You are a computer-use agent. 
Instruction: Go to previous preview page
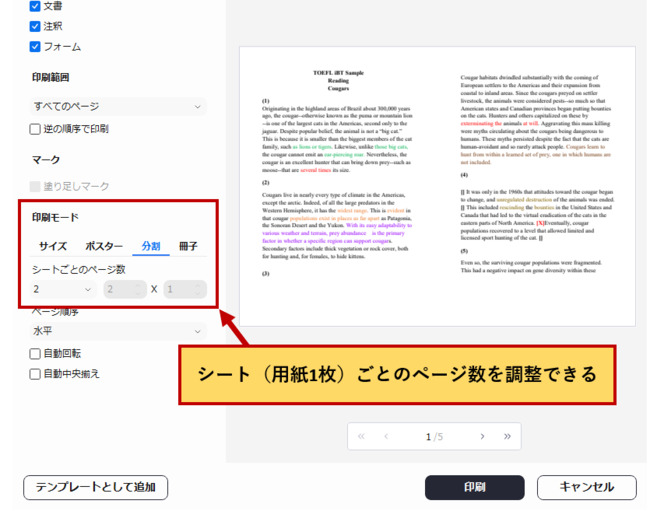tap(386, 436)
